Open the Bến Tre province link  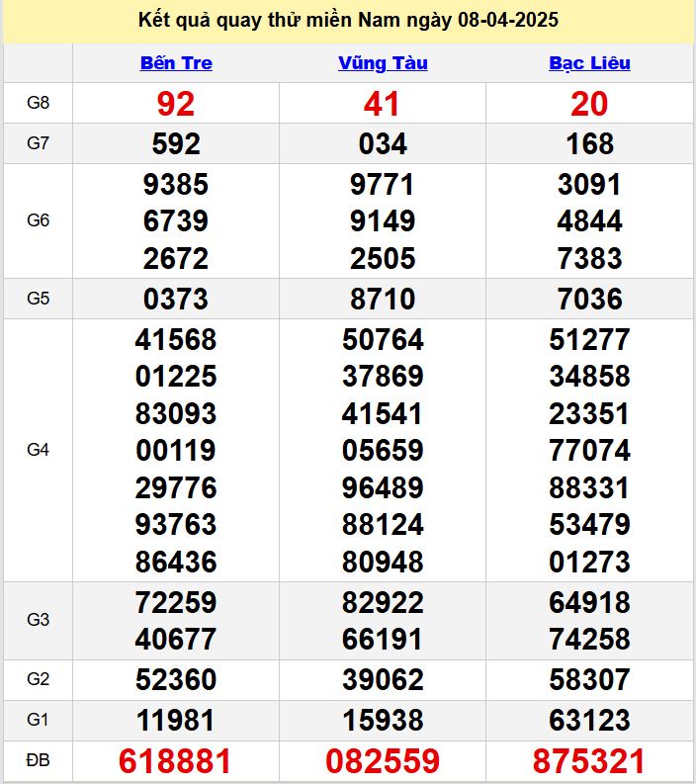[x=176, y=63]
